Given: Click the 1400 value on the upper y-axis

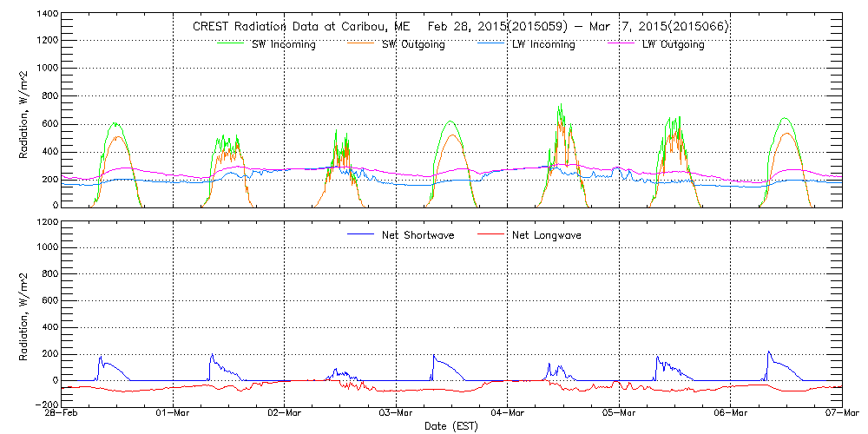Looking at the screenshot, I should tap(47, 15).
